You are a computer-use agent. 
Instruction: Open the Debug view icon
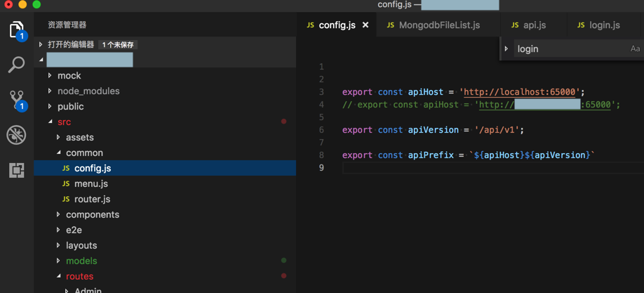16,135
